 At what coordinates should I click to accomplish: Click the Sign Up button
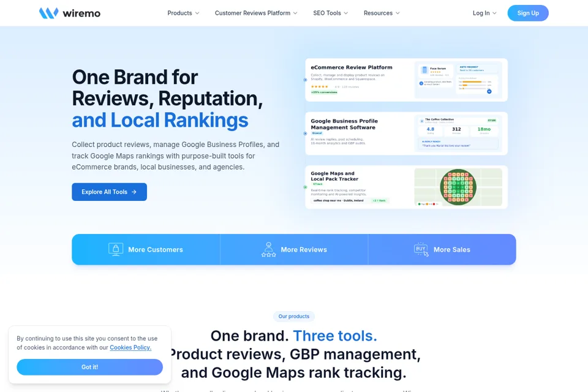pyautogui.click(x=528, y=13)
